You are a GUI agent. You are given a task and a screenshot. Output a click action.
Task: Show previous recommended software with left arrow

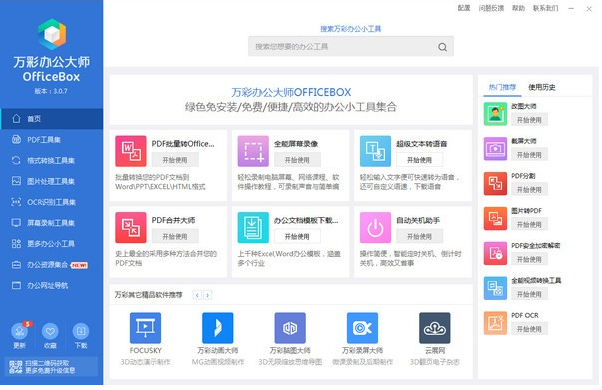pos(197,295)
